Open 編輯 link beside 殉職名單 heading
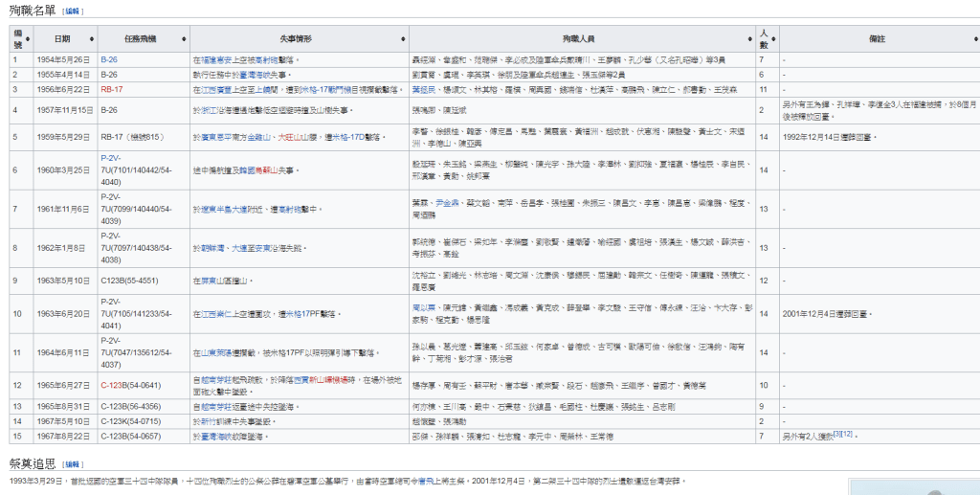The width and height of the screenshot is (980, 495). click(73, 11)
